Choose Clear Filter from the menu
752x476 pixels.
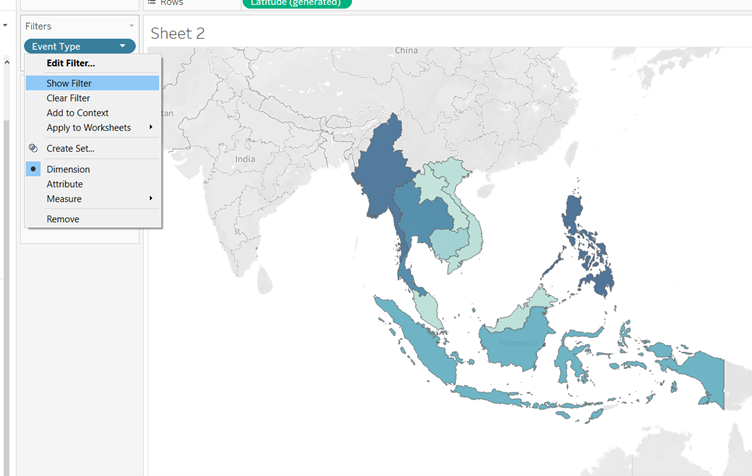(x=67, y=98)
